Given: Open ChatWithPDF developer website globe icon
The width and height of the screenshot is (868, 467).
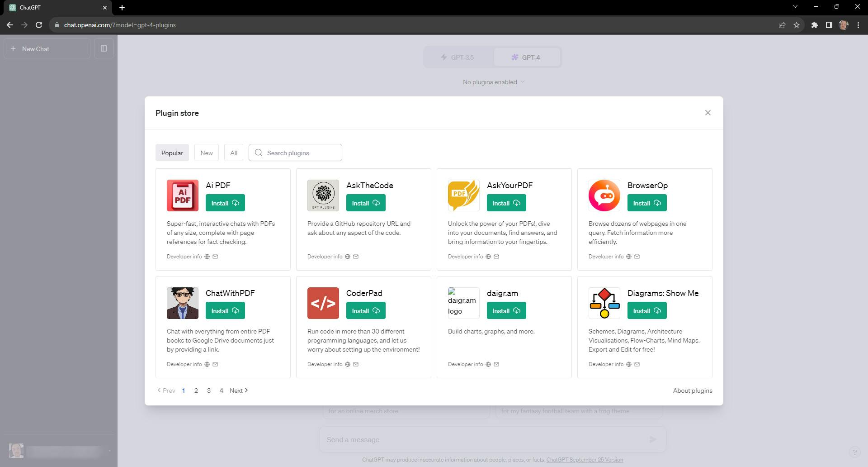Looking at the screenshot, I should tap(207, 364).
